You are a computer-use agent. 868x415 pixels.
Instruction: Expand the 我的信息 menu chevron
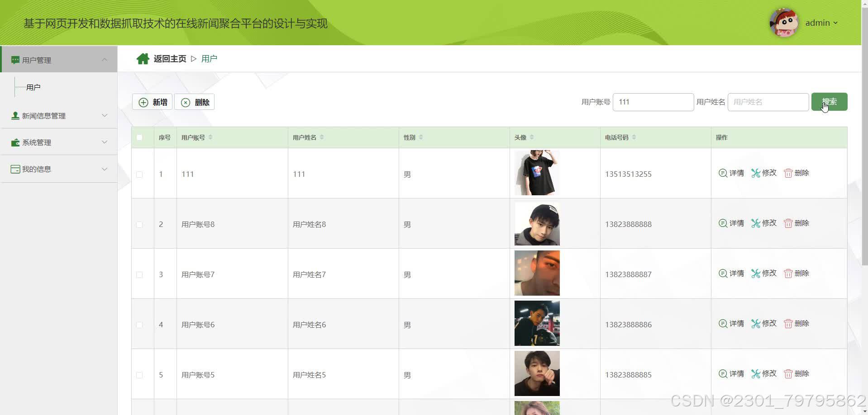[x=105, y=169]
